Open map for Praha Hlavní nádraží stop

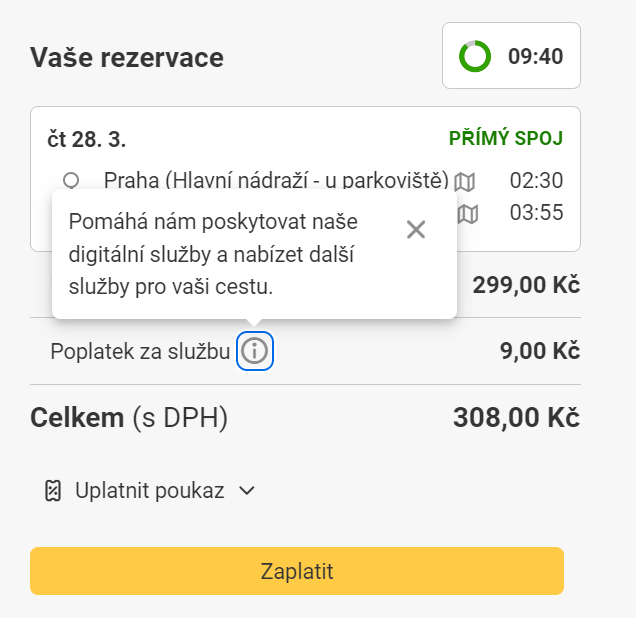click(464, 181)
